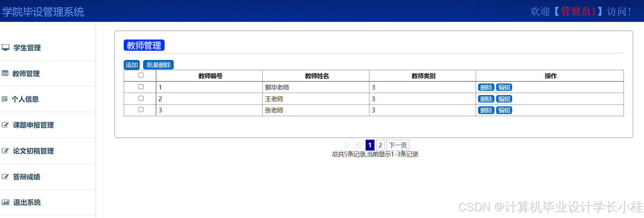Edit the 王老师 row
This screenshot has width=644, height=218.
point(504,99)
